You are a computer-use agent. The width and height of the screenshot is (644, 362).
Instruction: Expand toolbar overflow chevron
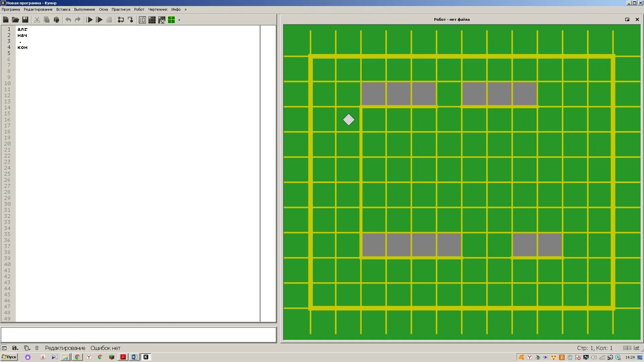coord(179,20)
